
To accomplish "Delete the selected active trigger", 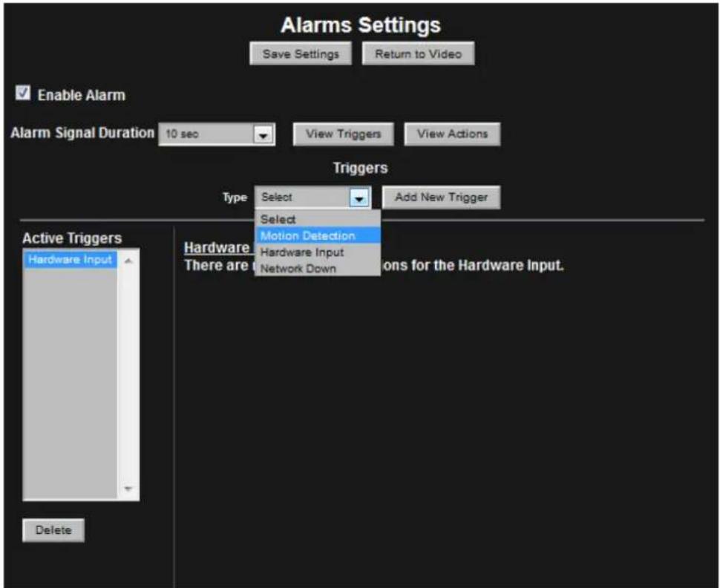I will (x=53, y=530).
